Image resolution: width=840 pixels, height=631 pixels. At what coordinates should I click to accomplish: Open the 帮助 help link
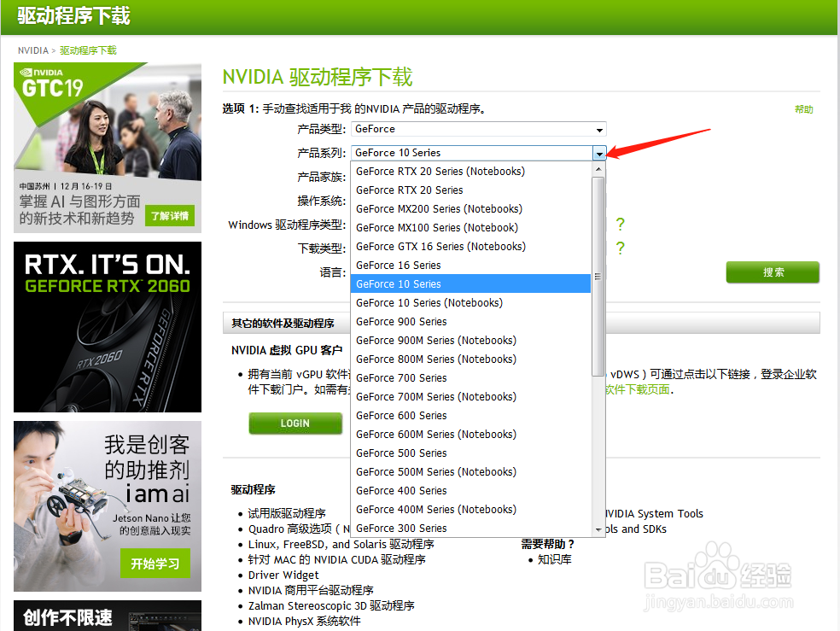click(x=803, y=109)
